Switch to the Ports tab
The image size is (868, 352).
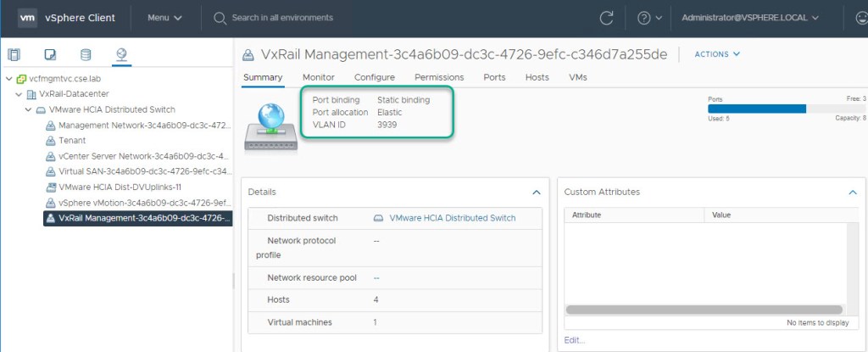(494, 77)
